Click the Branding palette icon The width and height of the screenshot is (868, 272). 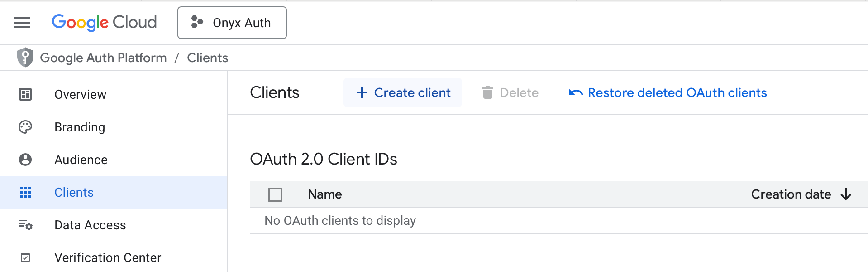point(25,127)
